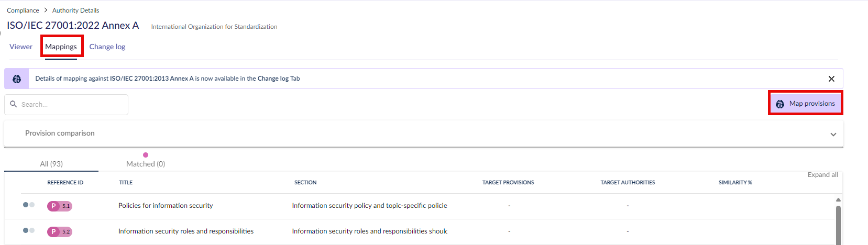Click Expand all rows
Viewport: 868px width, 245px height.
822,174
